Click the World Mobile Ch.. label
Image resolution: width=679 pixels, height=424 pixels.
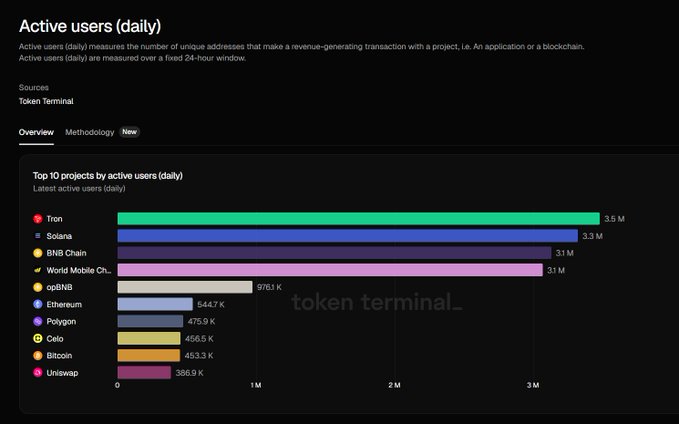79,270
